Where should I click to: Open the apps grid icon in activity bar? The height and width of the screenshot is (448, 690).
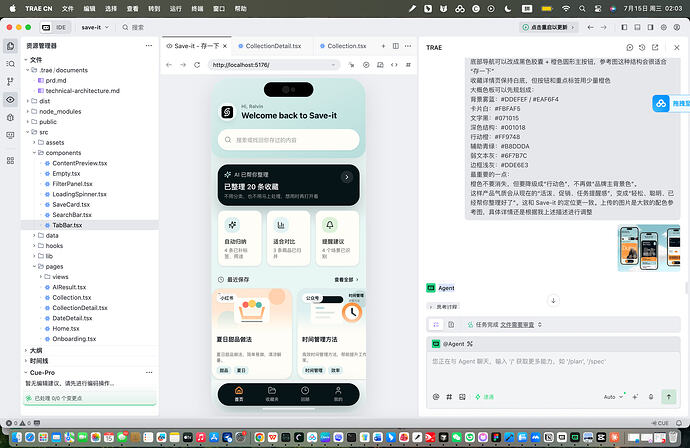click(11, 161)
